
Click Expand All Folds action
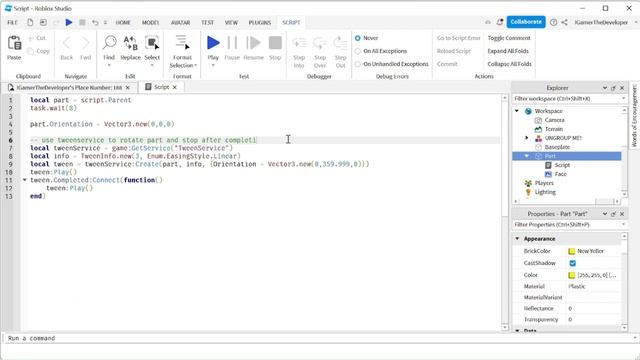pyautogui.click(x=508, y=51)
